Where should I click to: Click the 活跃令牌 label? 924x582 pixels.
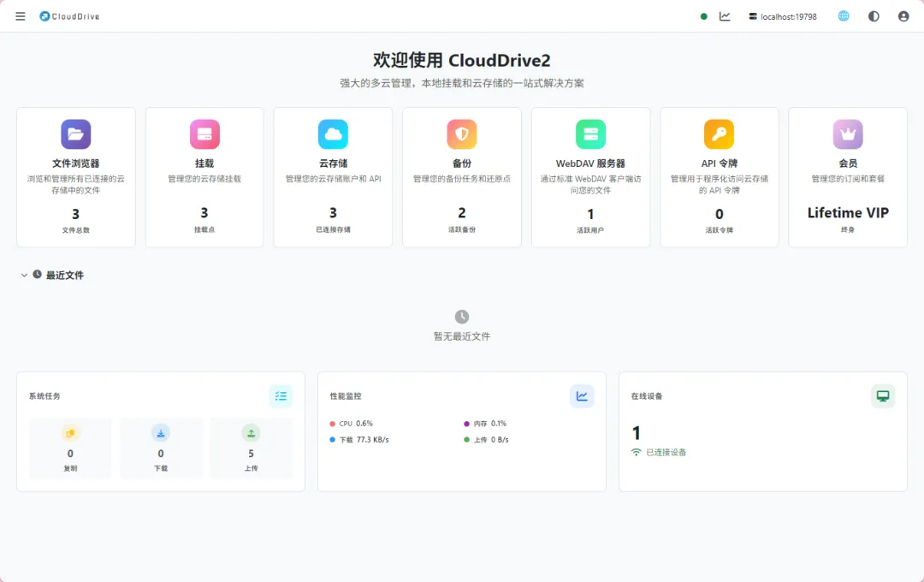719,230
